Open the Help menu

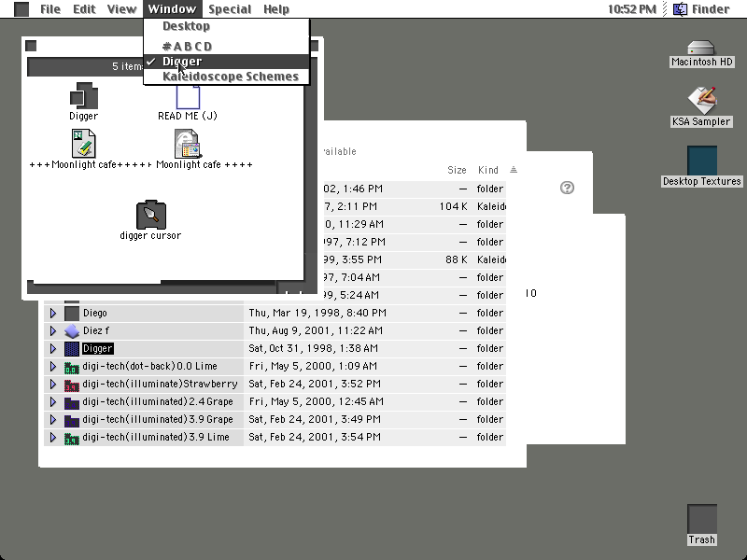[x=276, y=9]
